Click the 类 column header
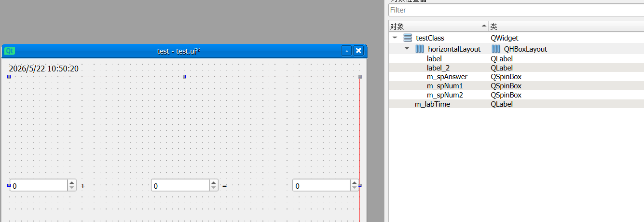 [566, 27]
